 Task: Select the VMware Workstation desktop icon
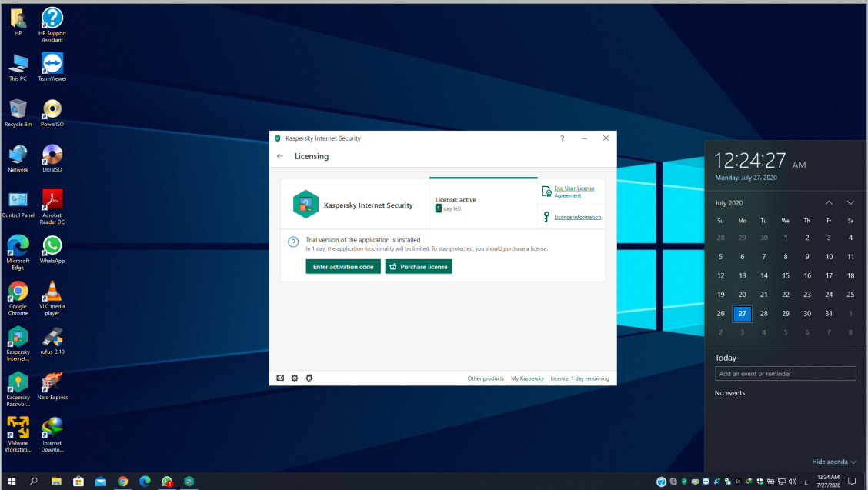[x=18, y=435]
